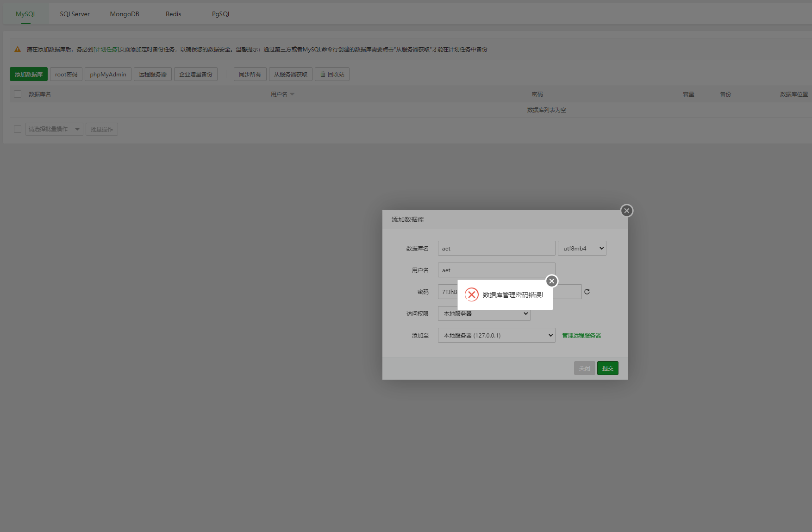
Task: Click the root密码 button
Action: click(x=66, y=74)
